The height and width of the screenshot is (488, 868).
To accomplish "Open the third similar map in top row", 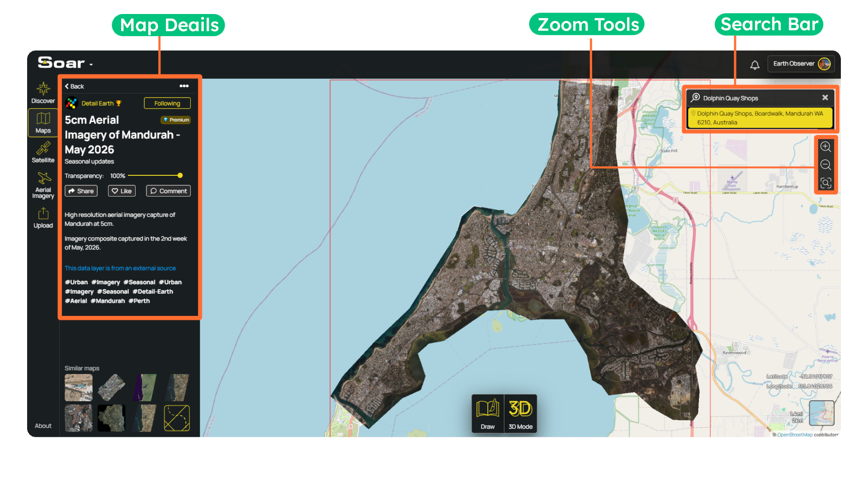I will [144, 388].
